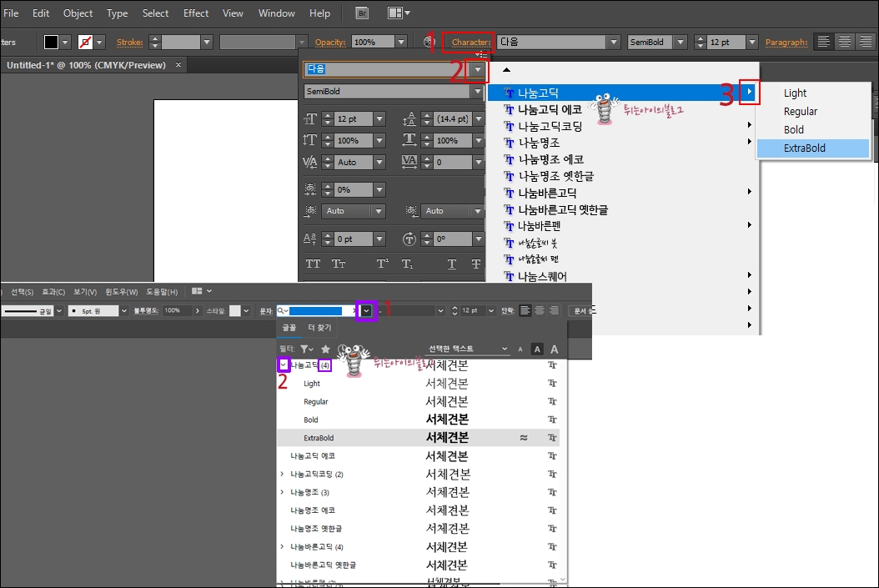Select the small sample size A icon
The width and height of the screenshot is (879, 588).
coord(520,349)
